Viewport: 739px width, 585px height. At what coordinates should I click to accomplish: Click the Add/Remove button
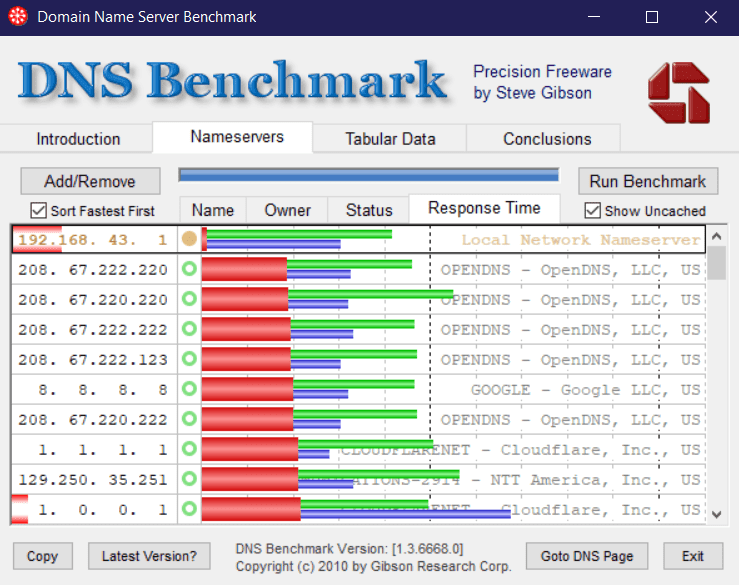[90, 181]
